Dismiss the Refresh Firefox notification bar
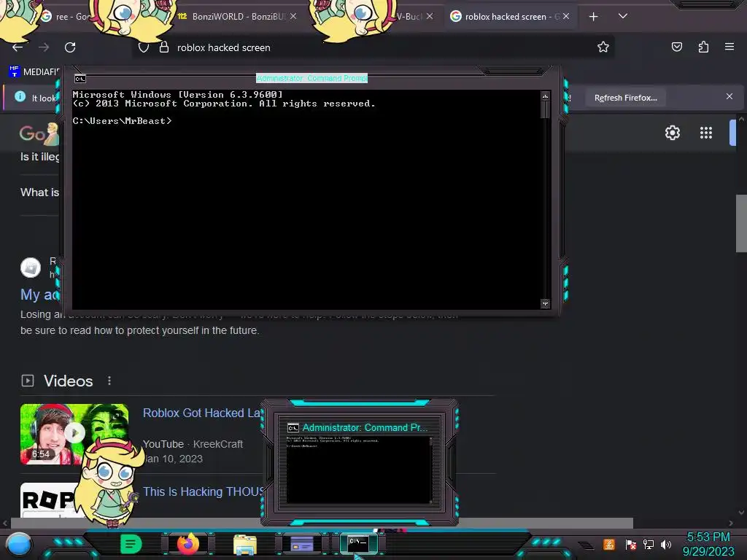The height and width of the screenshot is (560, 747). 729,97
